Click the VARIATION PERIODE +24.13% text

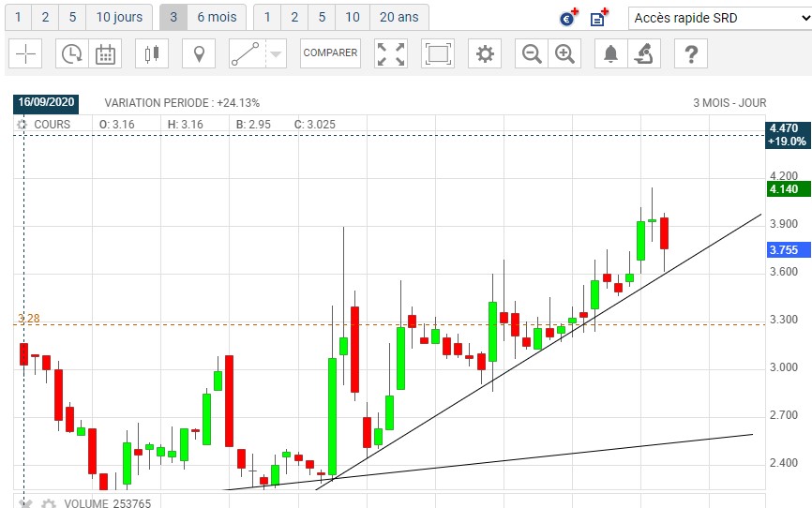(182, 103)
